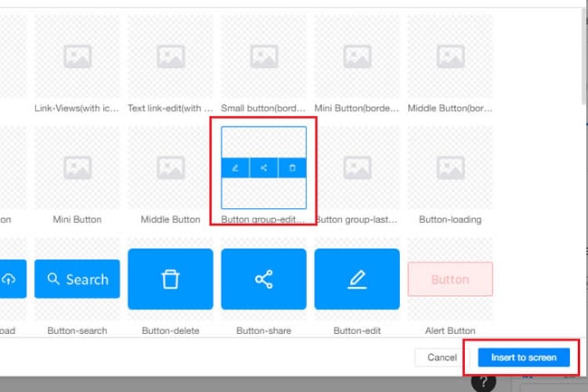Image resolution: width=588 pixels, height=392 pixels.
Task: Choose the Small button(bord... thumbnail
Action: pos(263,56)
